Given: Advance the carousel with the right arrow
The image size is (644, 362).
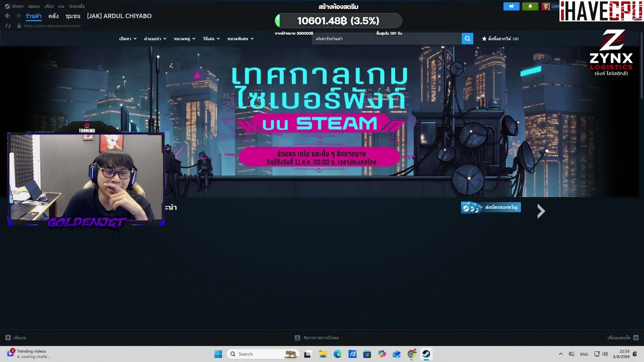Looking at the screenshot, I should pos(541,211).
